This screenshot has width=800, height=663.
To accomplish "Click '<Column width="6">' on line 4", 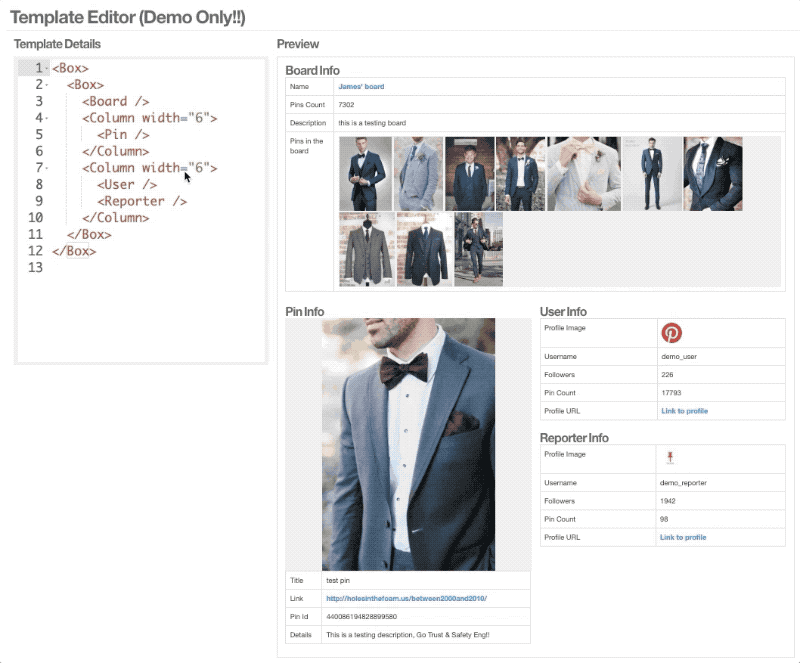I will coord(150,118).
